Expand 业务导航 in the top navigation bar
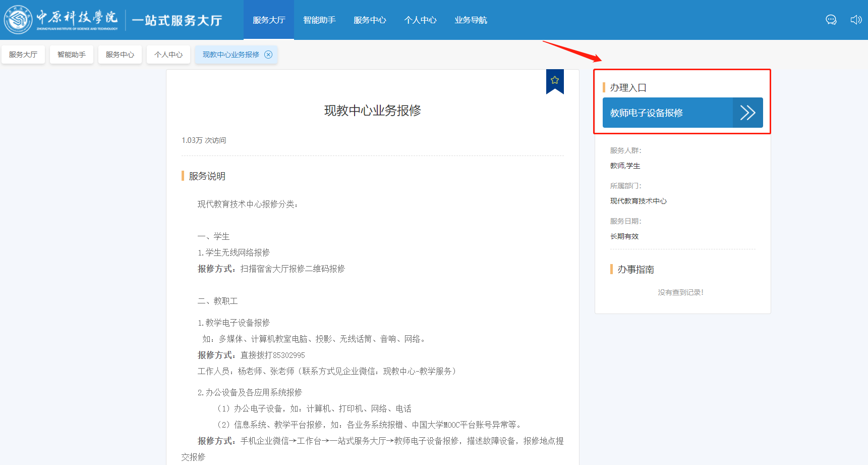 pyautogui.click(x=471, y=20)
